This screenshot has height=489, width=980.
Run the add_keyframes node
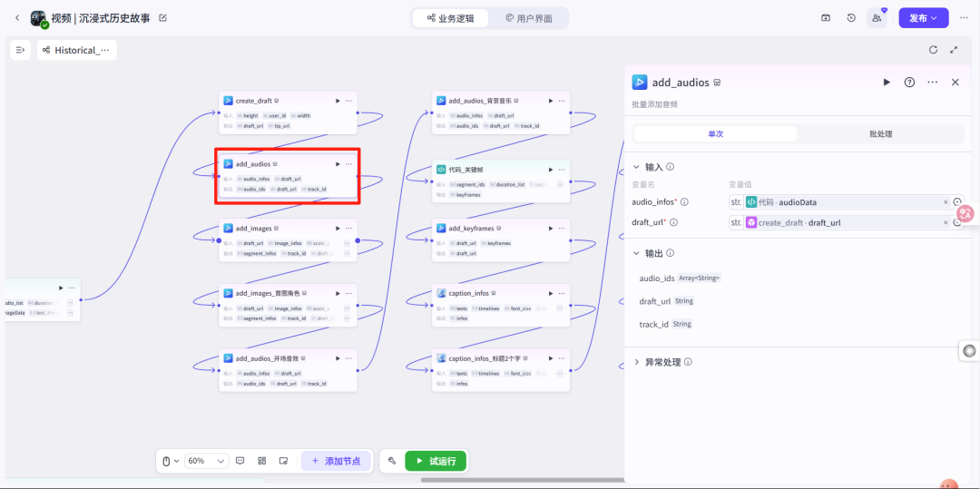click(551, 229)
